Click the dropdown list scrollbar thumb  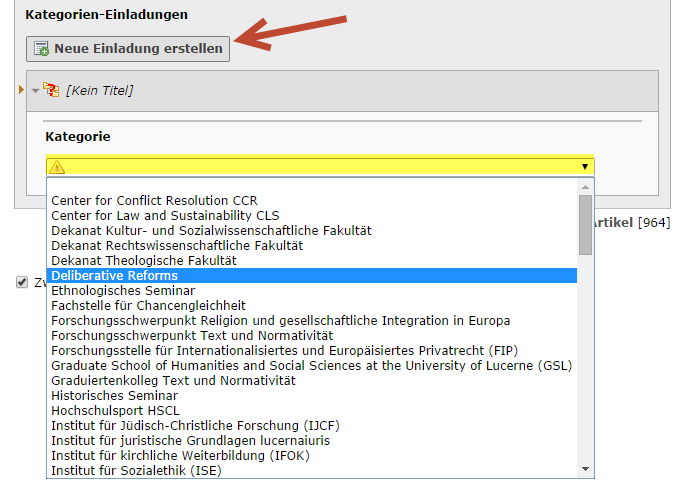[x=585, y=225]
